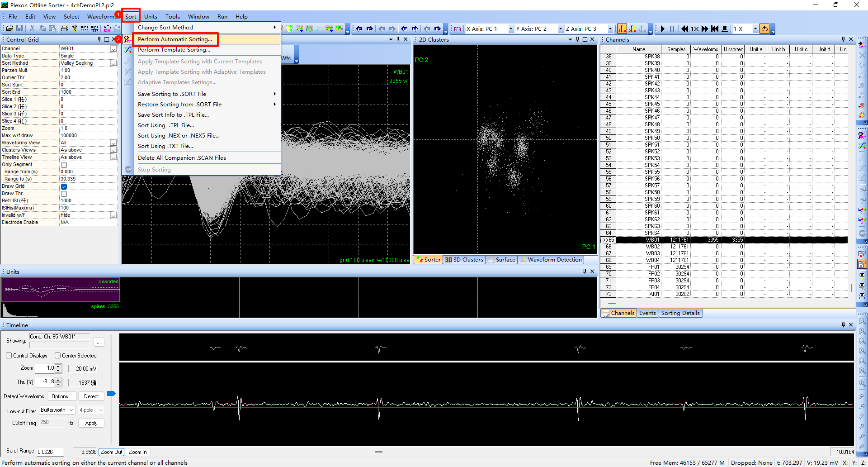Choose Delete All Companion .SCAN Files
The image size is (868, 467).
pyautogui.click(x=201, y=158)
